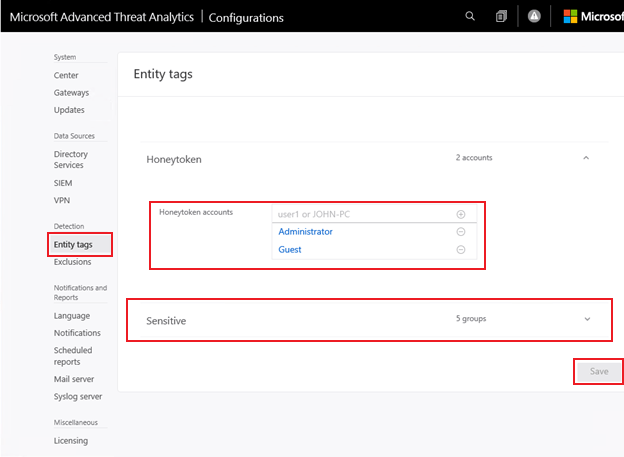Click the plus icon to add honeytoken account

460,214
